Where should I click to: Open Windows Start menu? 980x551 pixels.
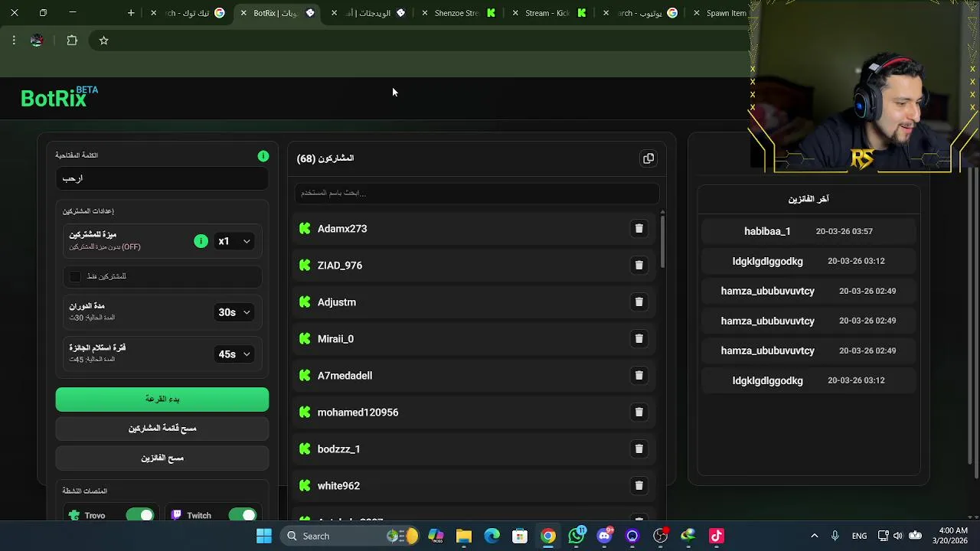click(264, 536)
